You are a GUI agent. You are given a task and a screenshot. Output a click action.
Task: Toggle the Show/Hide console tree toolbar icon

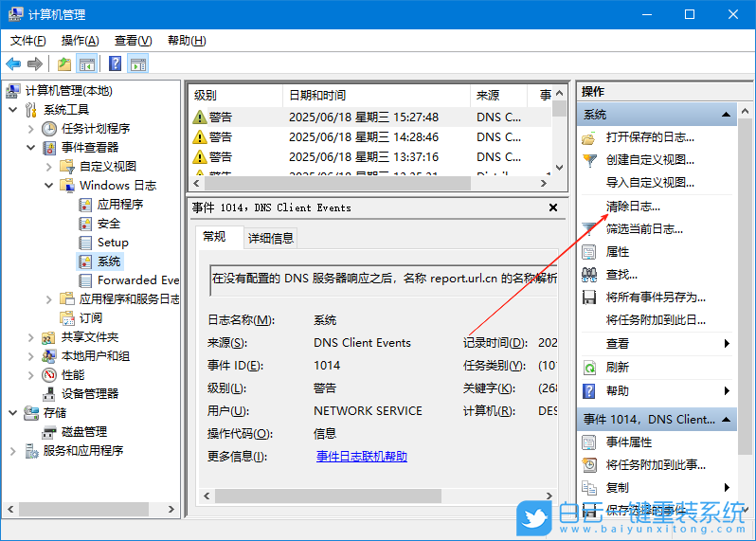pos(87,63)
